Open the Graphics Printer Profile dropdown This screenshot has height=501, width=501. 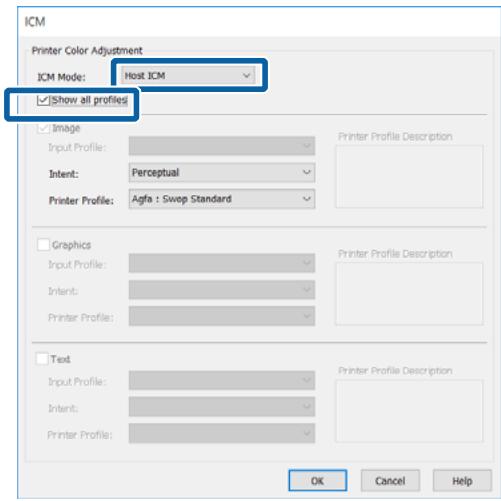222,316
